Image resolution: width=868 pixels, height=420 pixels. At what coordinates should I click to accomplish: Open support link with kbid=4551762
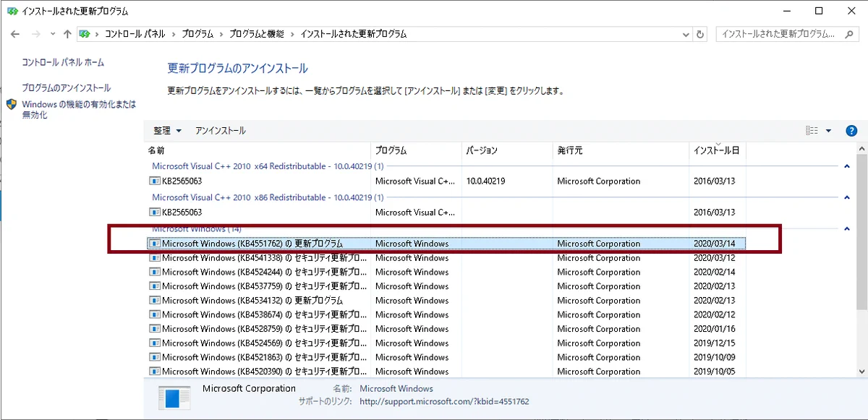coord(444,401)
